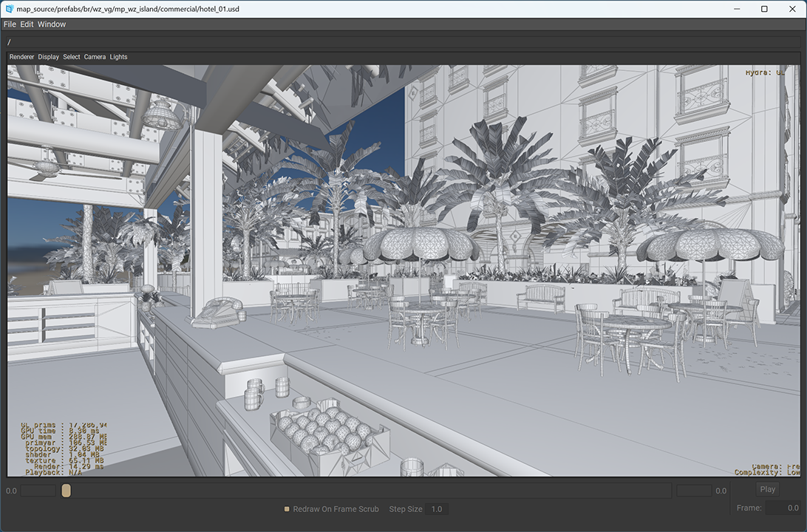The height and width of the screenshot is (532, 807).
Task: Open the Select viewport menu
Action: [72, 57]
